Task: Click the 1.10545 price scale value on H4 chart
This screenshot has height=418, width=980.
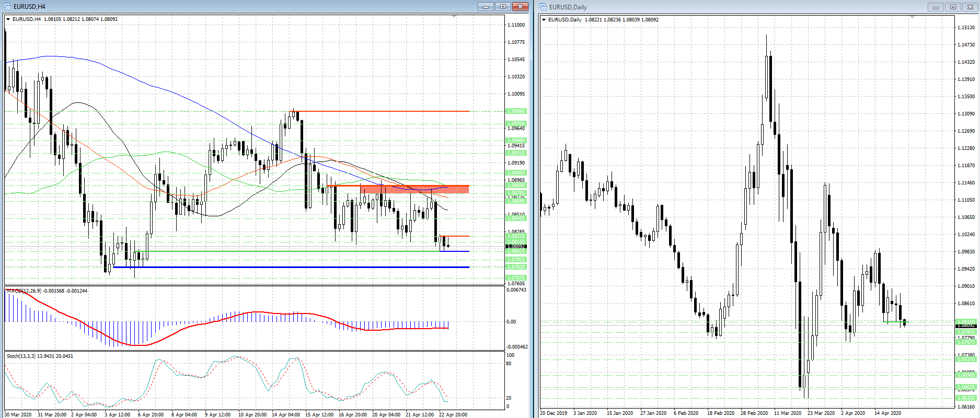Action: 516,60
